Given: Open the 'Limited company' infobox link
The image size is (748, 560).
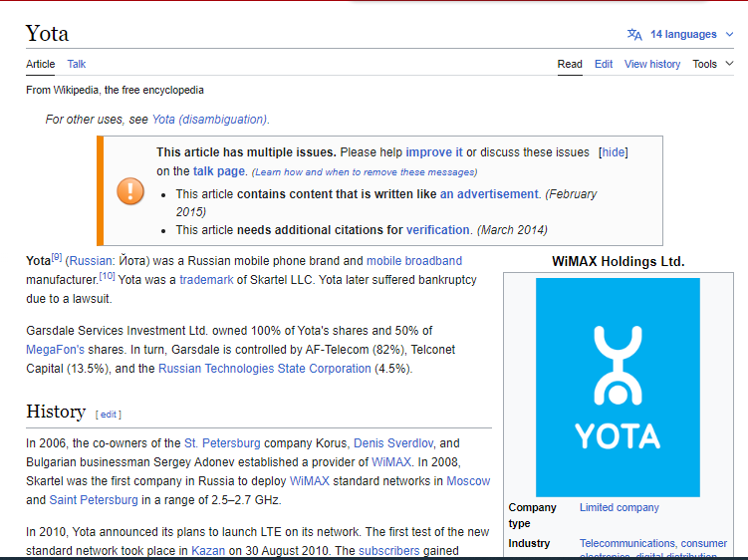Looking at the screenshot, I should coord(620,507).
